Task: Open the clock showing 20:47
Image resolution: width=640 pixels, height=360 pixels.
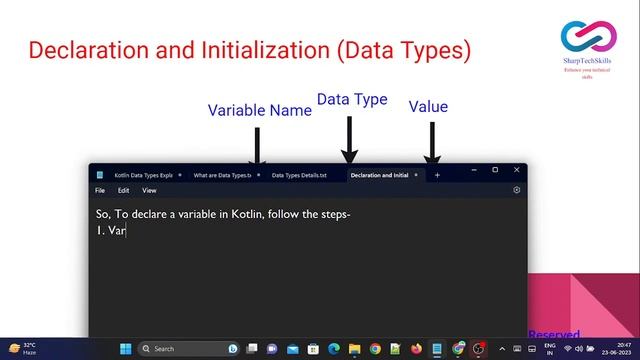Action: [616, 349]
